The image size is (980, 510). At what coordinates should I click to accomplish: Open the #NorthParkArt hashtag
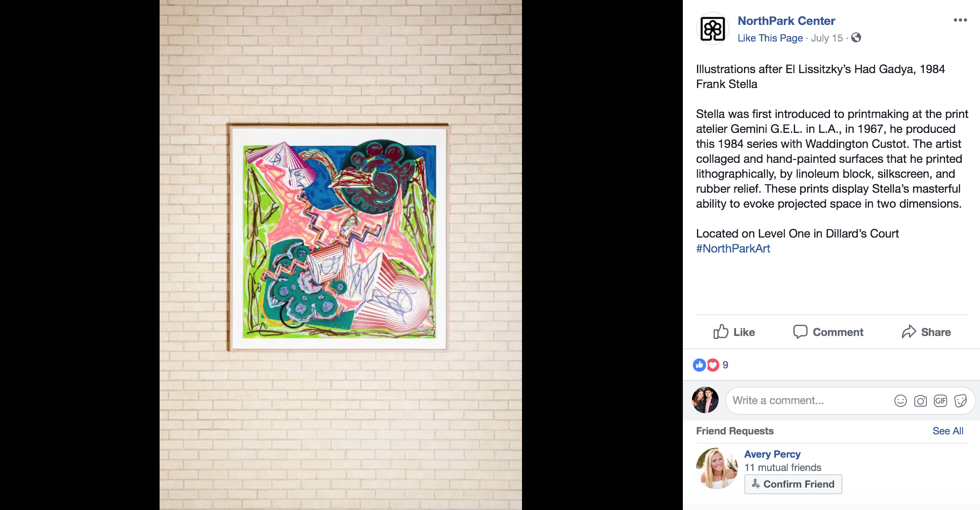pos(733,249)
